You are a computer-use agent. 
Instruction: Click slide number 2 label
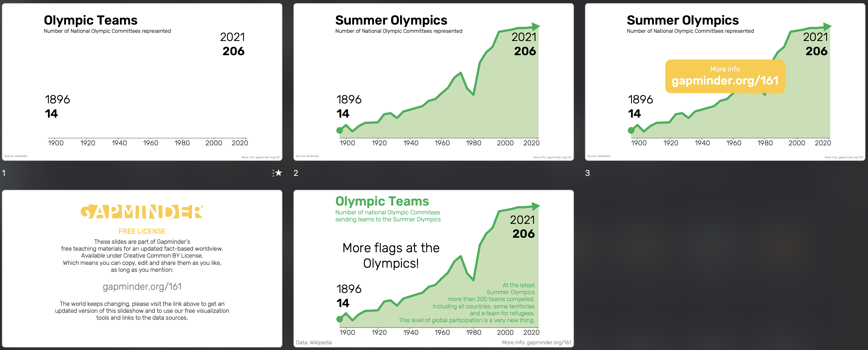coord(296,173)
